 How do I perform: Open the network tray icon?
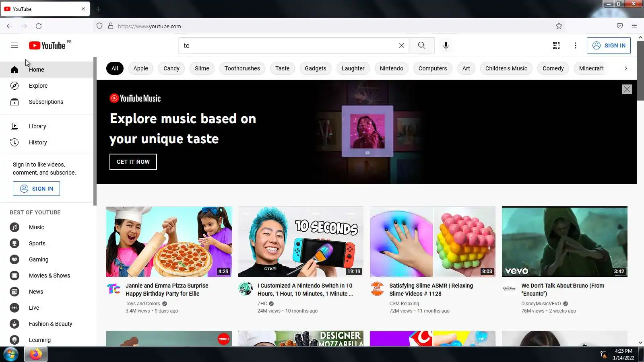tap(603, 354)
